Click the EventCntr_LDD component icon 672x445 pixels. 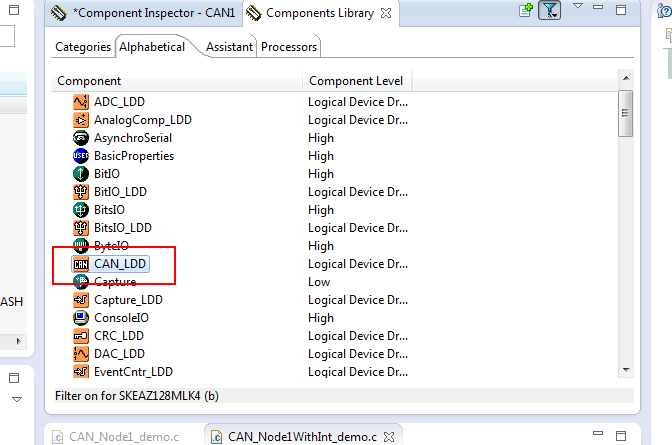pos(81,372)
